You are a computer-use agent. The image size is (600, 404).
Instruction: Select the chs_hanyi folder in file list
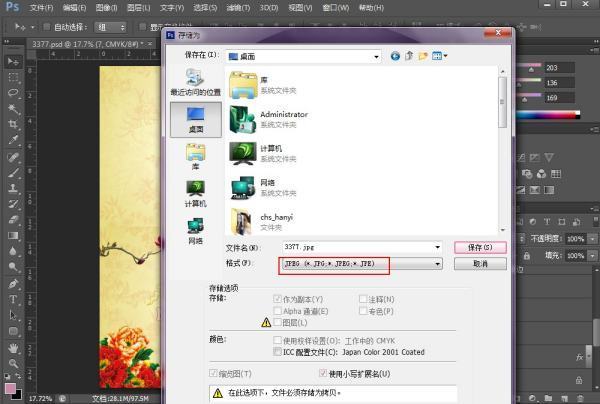click(262, 222)
